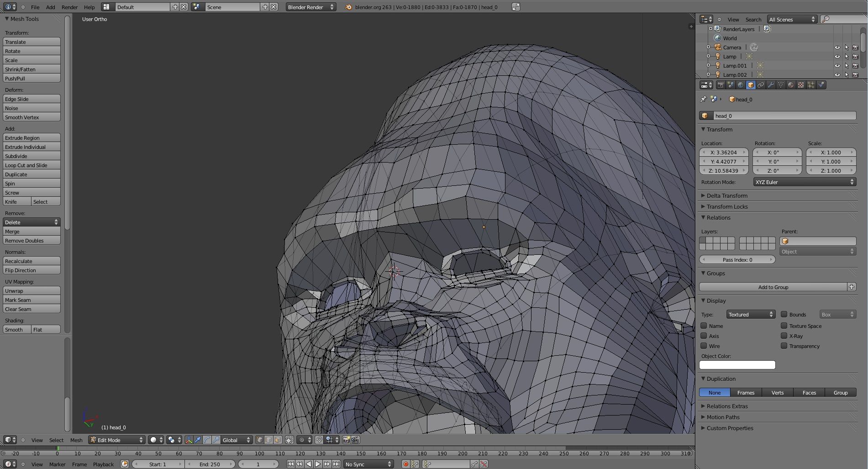Screen dimensions: 868x469
Task: Open the Blender Render engine dropdown
Action: pyautogui.click(x=310, y=7)
